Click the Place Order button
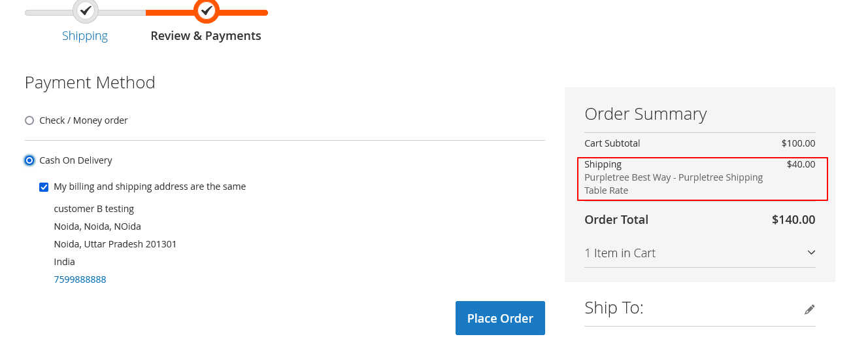 click(x=500, y=318)
